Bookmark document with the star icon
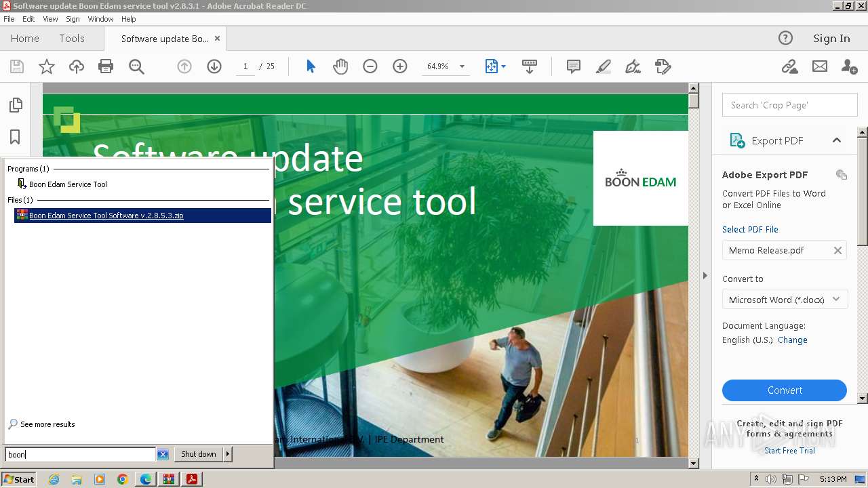 click(47, 66)
